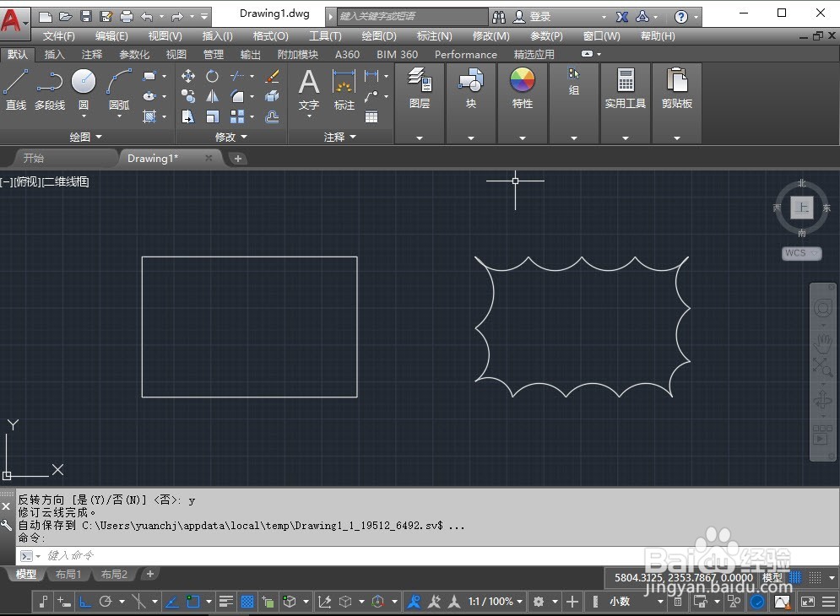This screenshot has width=840, height=616.
Task: Open the annotation scale 1:1 dropdown
Action: click(x=495, y=602)
